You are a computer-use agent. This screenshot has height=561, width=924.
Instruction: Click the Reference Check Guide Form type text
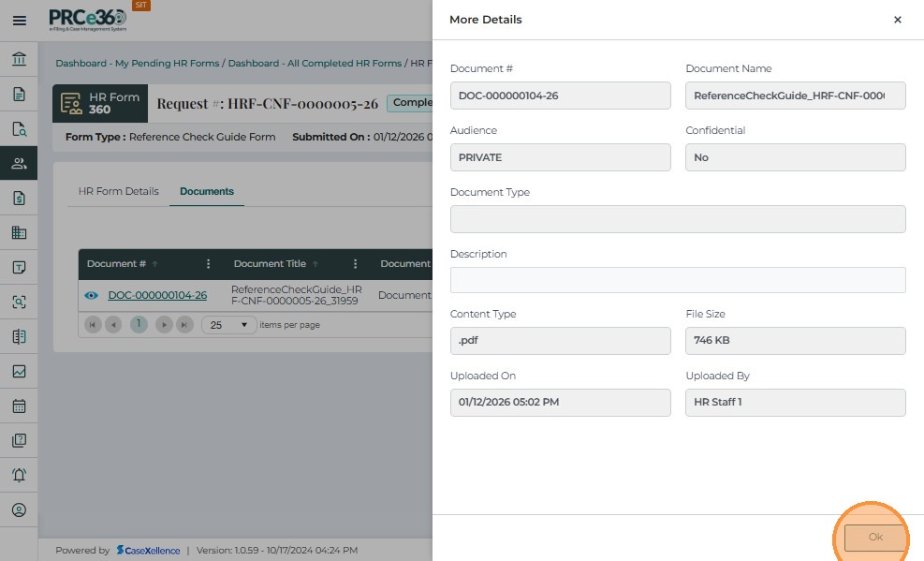click(x=202, y=137)
